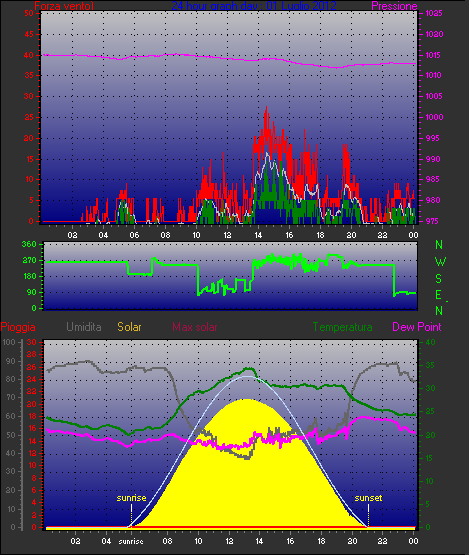Click the red "Forza vento" axis title

(x=64, y=6)
